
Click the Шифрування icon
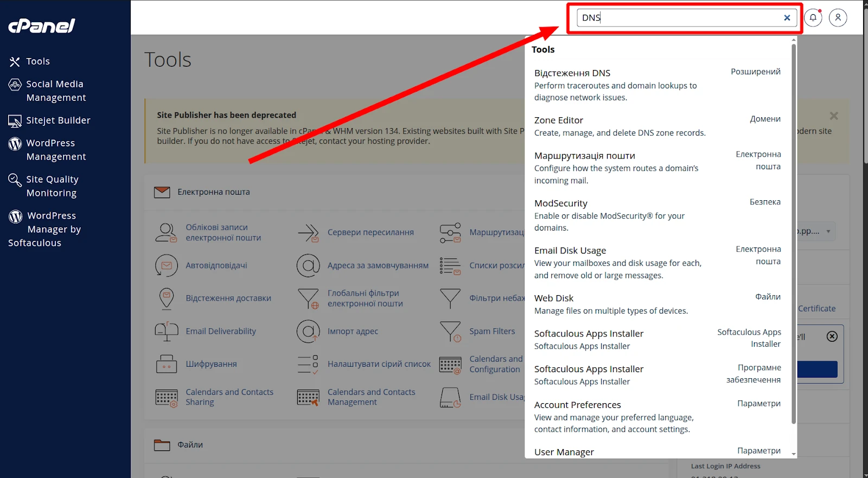[x=167, y=365]
